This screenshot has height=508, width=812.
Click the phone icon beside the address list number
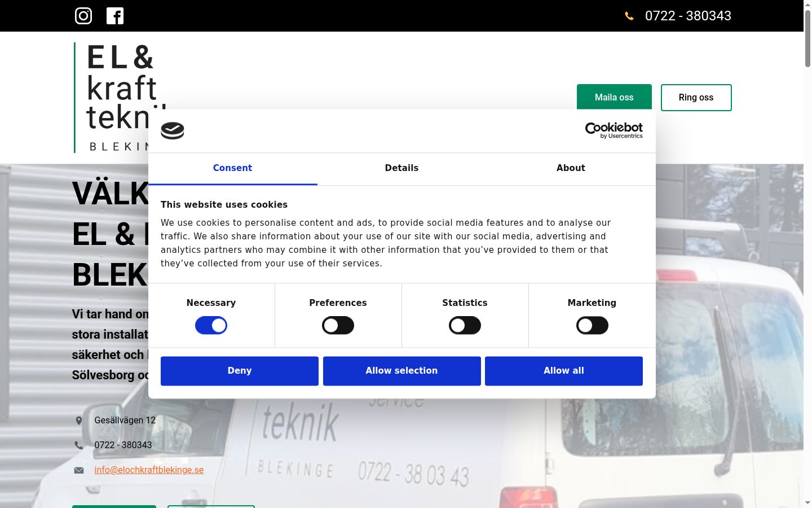79,445
